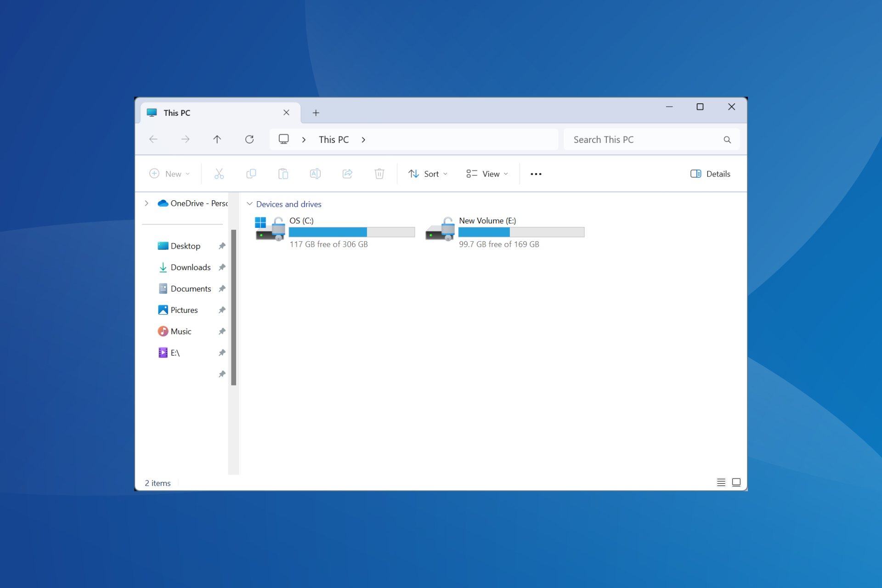This screenshot has height=588, width=882.
Task: Unpin Downloads using its pin icon
Action: 222,267
